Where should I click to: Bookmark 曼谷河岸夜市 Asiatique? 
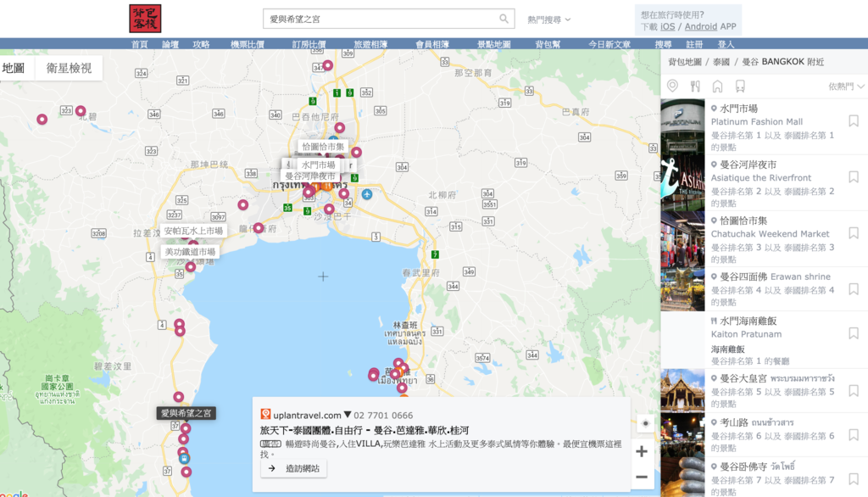click(x=854, y=176)
